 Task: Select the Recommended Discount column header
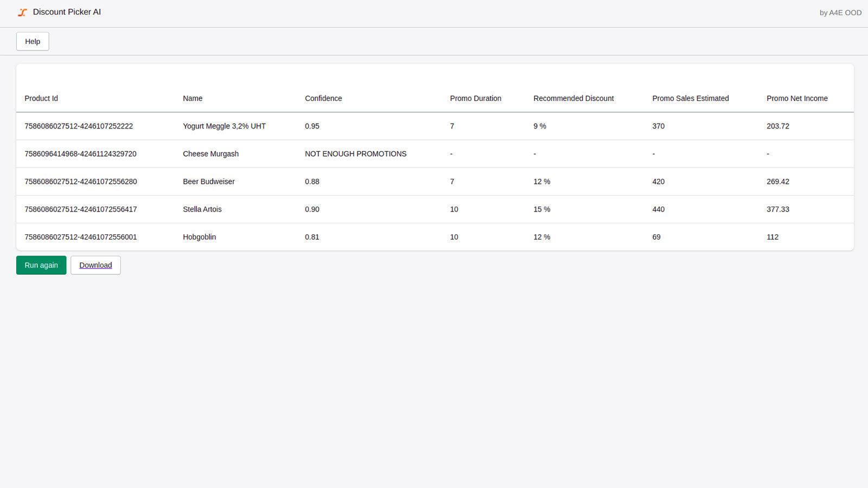pos(573,98)
